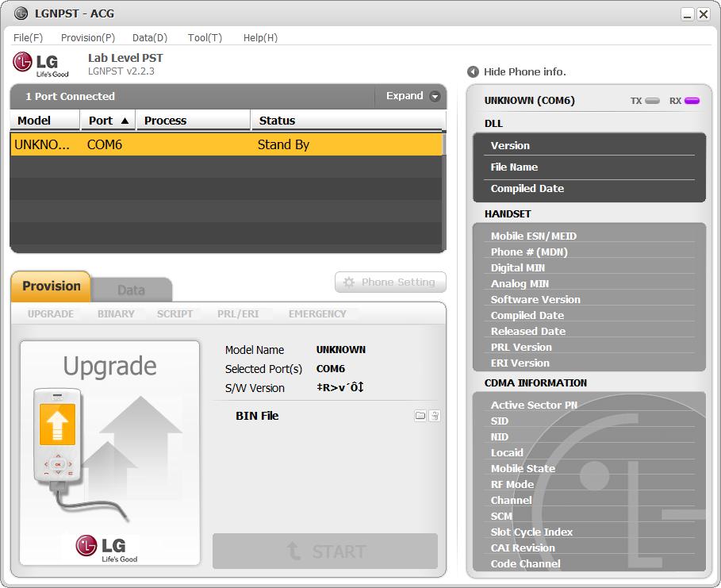Select the UNKNOWN COM6 port row
The width and height of the screenshot is (721, 588).
click(226, 144)
